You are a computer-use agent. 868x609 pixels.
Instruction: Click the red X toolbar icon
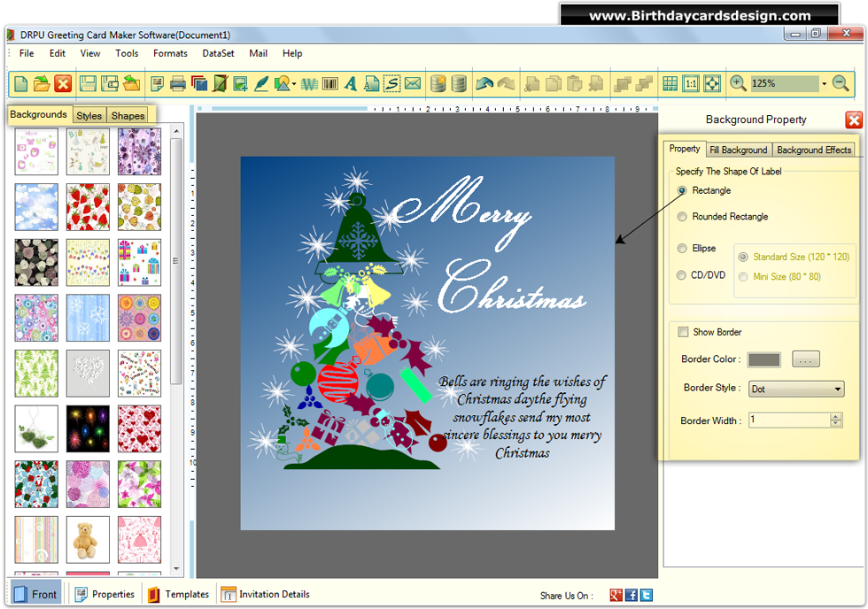coord(63,84)
